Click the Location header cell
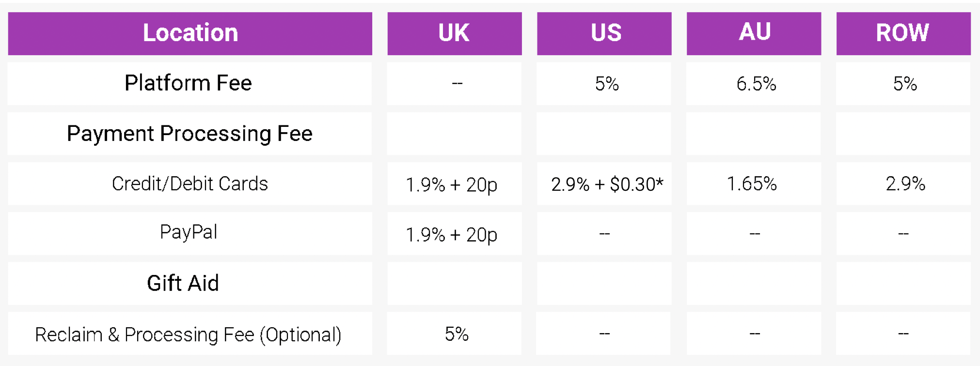The width and height of the screenshot is (980, 366). point(190,33)
